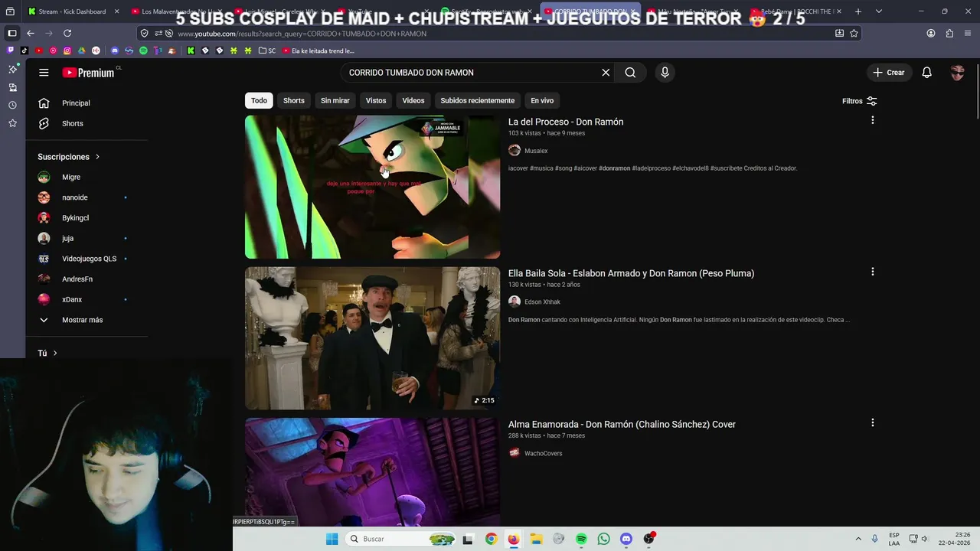The image size is (980, 551).
Task: Click the Crear create button
Action: [888, 73]
